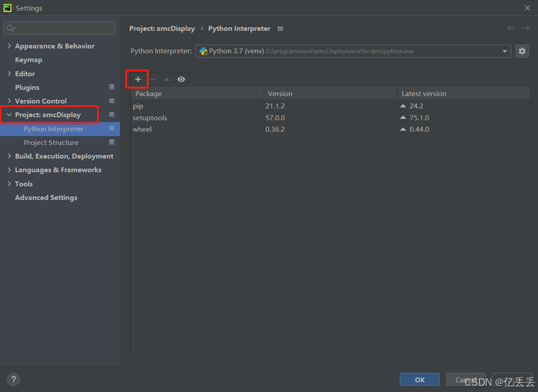538x392 pixels.
Task: Click the upgrade arrow next to wheel 0.44.0
Action: [x=403, y=129]
